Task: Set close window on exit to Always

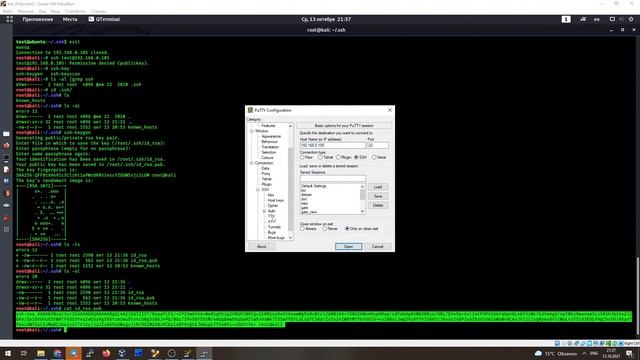Action: [x=309, y=229]
